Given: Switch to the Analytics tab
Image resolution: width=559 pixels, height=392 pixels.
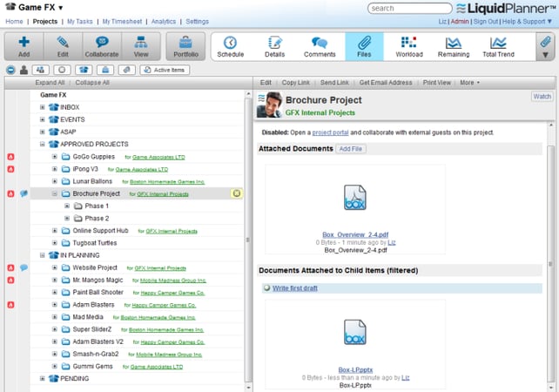Looking at the screenshot, I should (164, 22).
